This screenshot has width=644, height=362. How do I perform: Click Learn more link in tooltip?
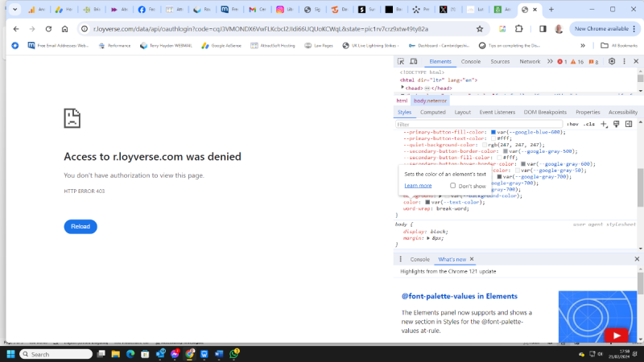click(418, 186)
